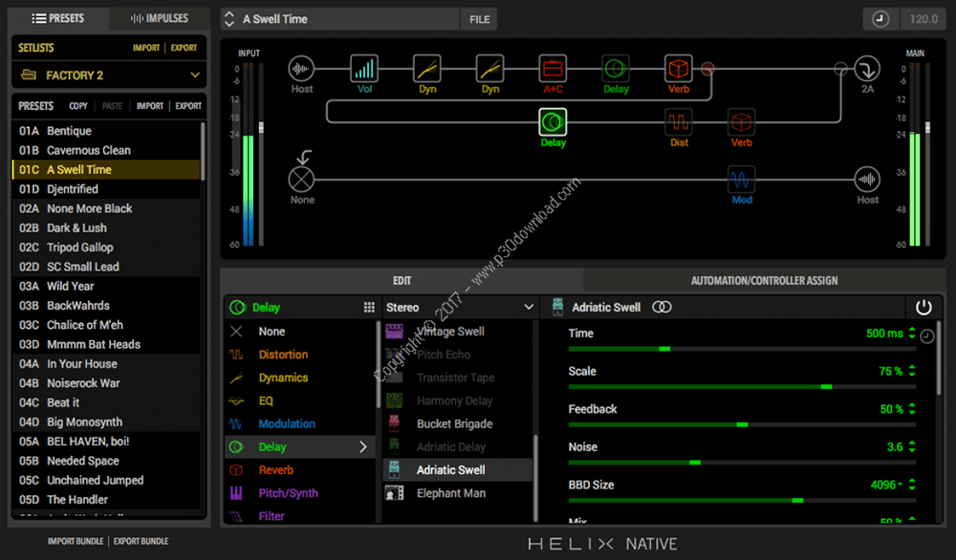Open model grid view icon
The image size is (956, 560).
coord(369,308)
